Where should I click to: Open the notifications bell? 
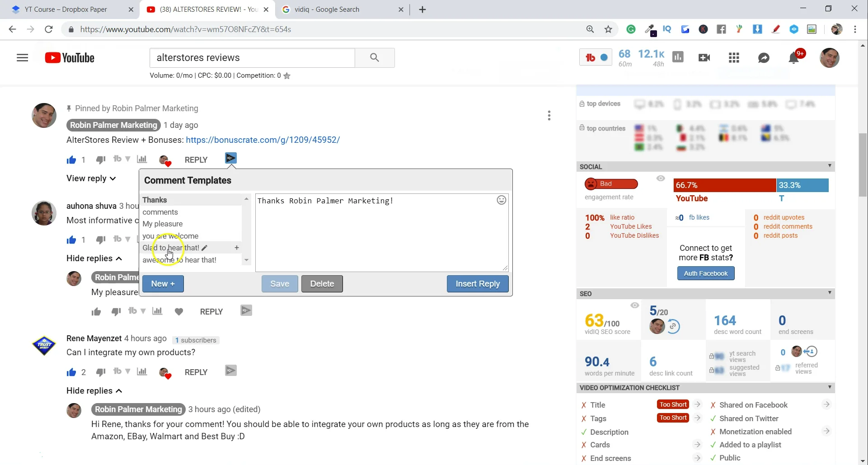[x=794, y=58]
